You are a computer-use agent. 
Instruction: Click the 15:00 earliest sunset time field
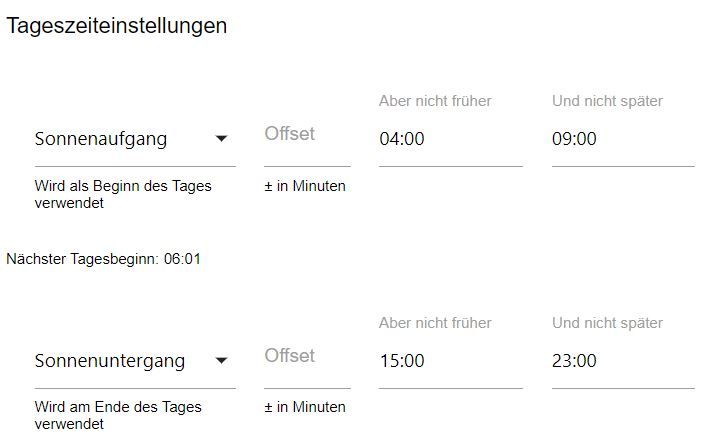(x=450, y=361)
